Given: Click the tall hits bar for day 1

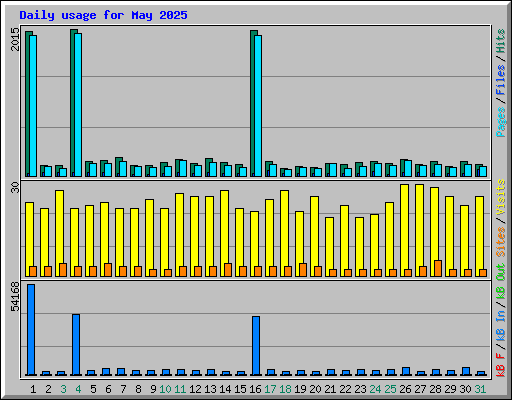Looking at the screenshot, I should coord(28,104).
